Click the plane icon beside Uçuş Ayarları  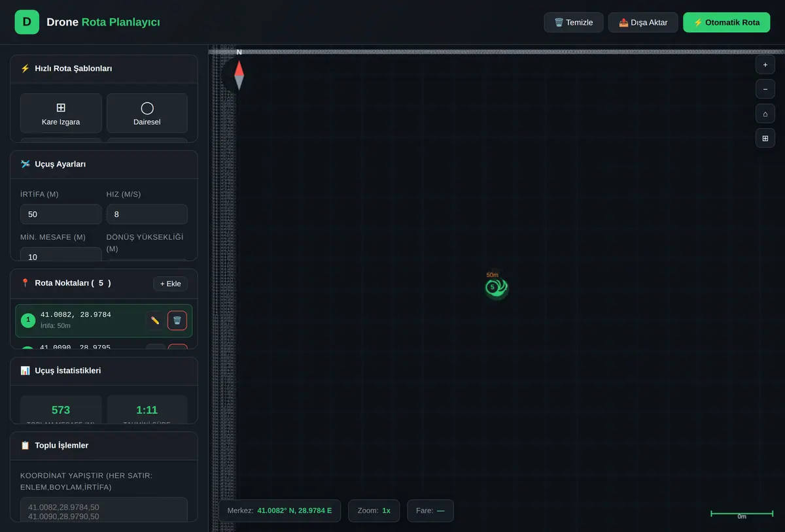tap(25, 164)
